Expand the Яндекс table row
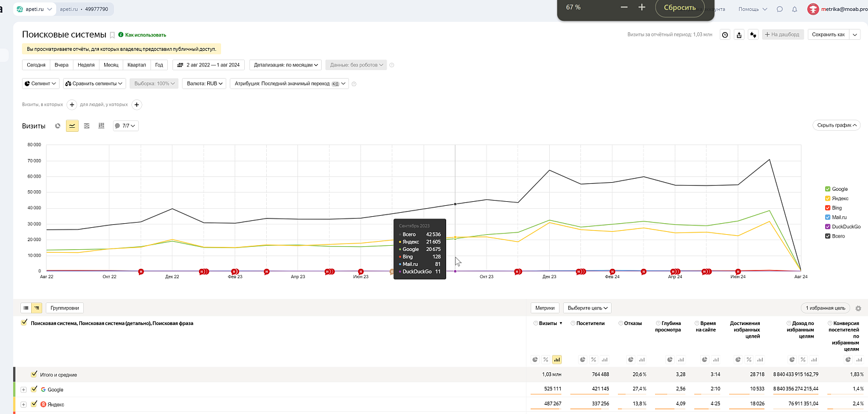The image size is (868, 414). click(x=24, y=404)
